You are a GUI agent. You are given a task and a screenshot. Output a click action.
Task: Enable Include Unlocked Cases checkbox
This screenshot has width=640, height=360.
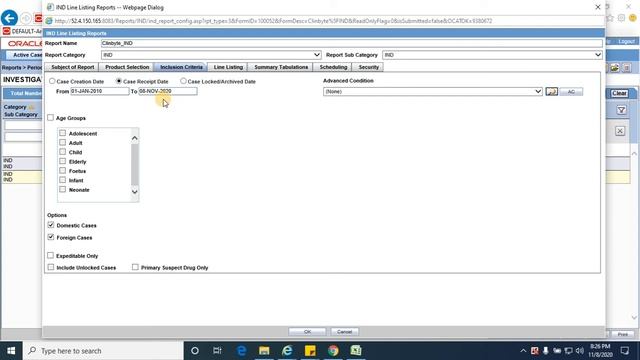coord(51,267)
